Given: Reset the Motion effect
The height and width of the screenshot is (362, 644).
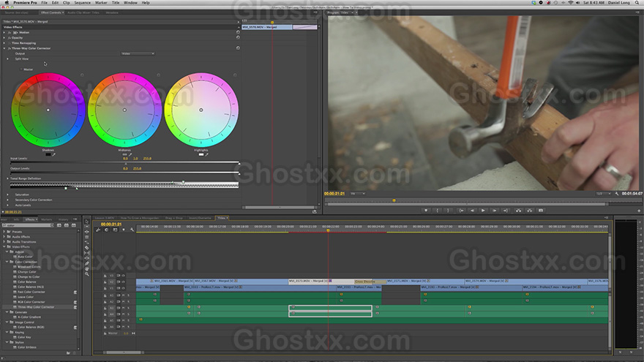Looking at the screenshot, I should (238, 32).
